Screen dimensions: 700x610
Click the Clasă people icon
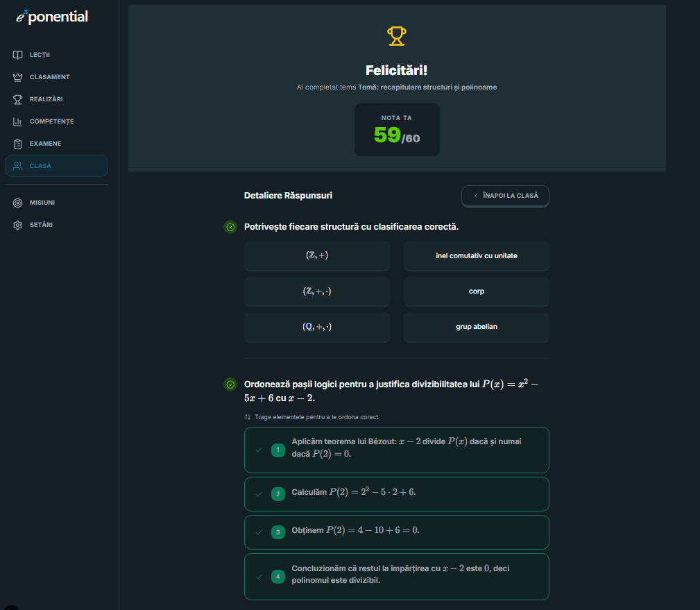click(17, 166)
